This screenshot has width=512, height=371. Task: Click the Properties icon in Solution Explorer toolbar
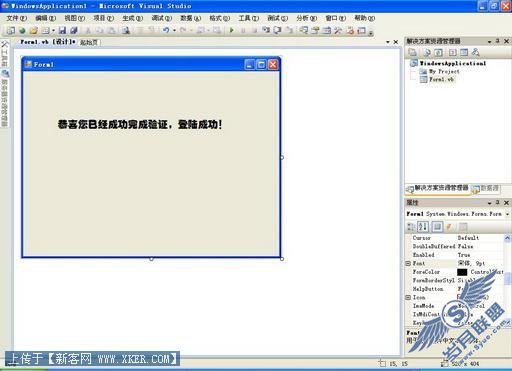click(x=412, y=52)
